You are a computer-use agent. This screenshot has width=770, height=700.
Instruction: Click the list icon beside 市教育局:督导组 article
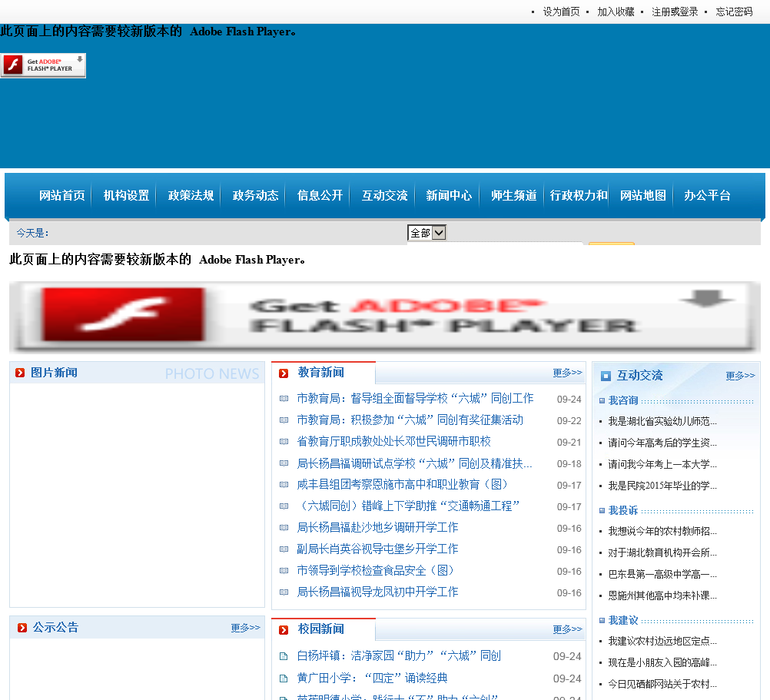click(284, 399)
